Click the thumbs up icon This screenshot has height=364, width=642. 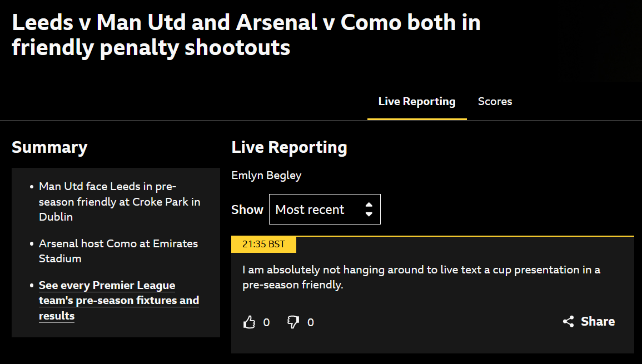point(249,322)
